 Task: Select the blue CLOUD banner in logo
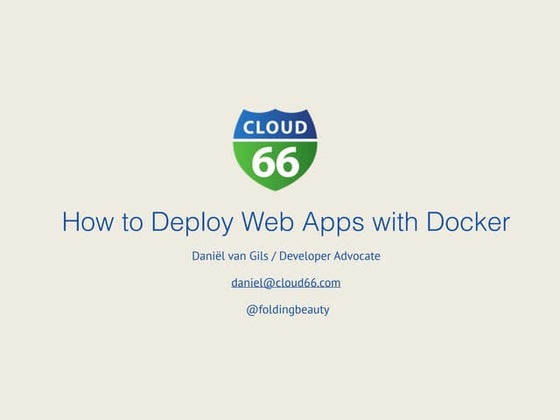(x=275, y=124)
